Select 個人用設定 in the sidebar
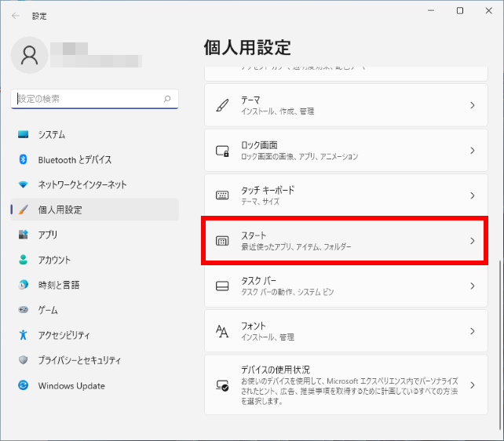Viewport: 504px width, 441px height. tap(95, 210)
